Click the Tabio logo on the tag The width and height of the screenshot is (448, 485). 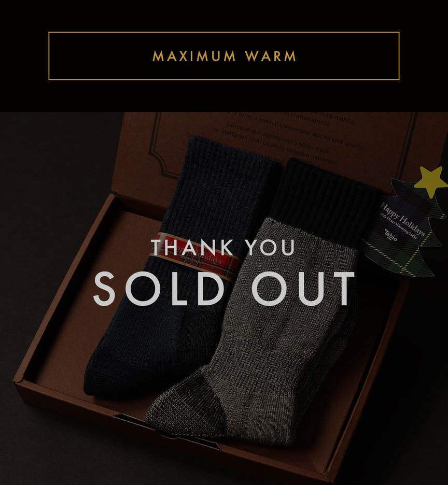(390, 235)
